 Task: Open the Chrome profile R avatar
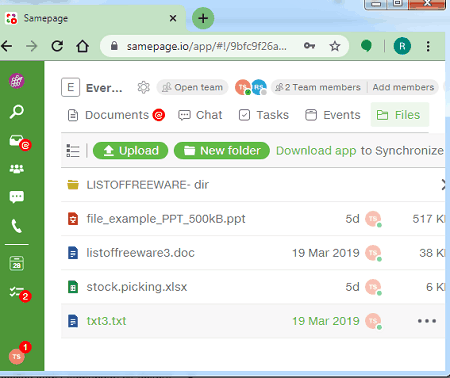[x=402, y=46]
